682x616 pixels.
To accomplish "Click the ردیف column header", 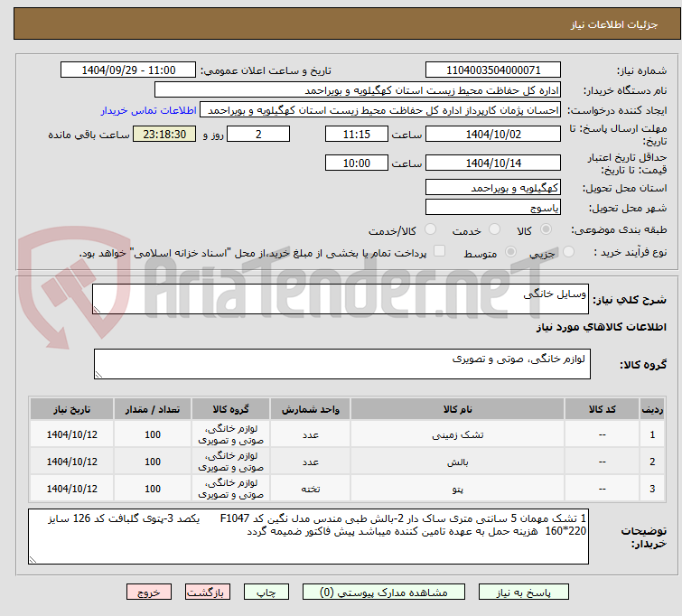I will tap(652, 409).
